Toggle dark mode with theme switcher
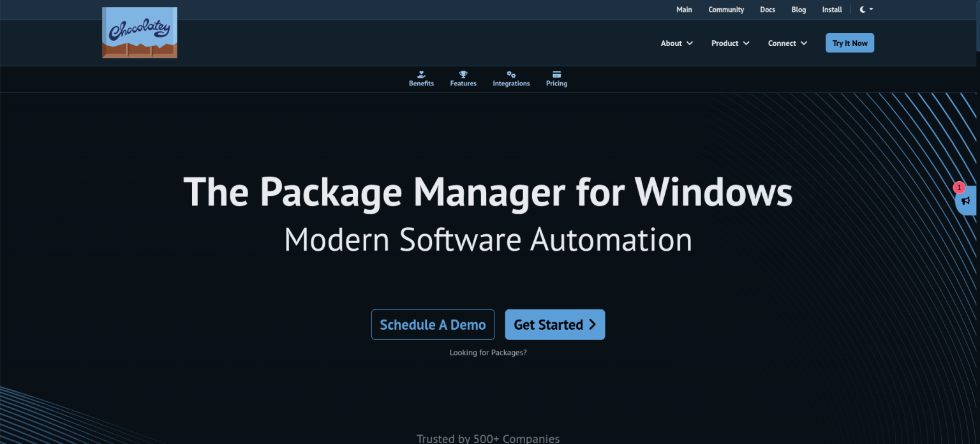The height and width of the screenshot is (444, 980). click(x=862, y=10)
